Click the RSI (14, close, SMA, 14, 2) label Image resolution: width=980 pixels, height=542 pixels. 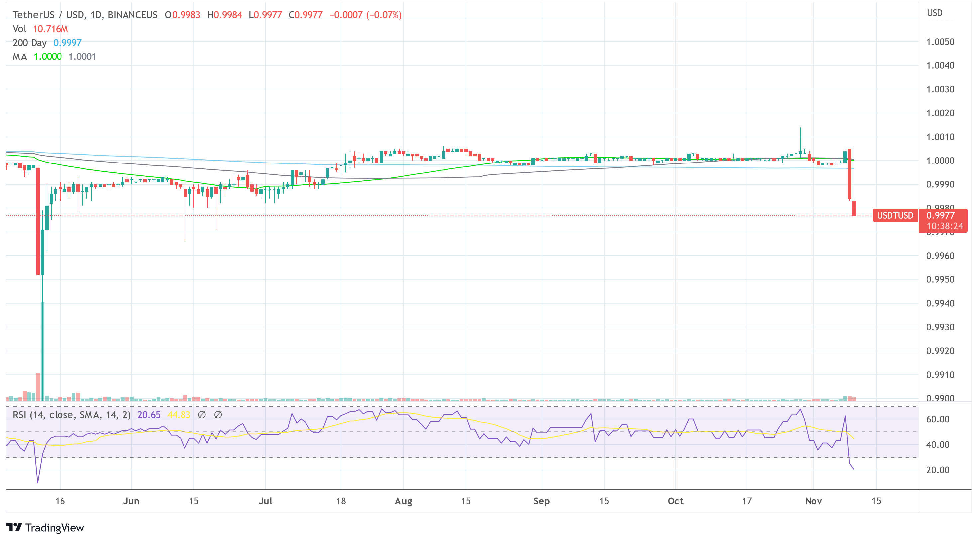(71, 415)
